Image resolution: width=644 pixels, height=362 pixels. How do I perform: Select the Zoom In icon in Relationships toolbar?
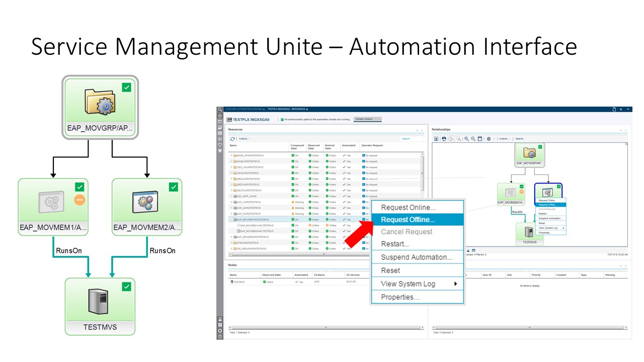[x=466, y=138]
